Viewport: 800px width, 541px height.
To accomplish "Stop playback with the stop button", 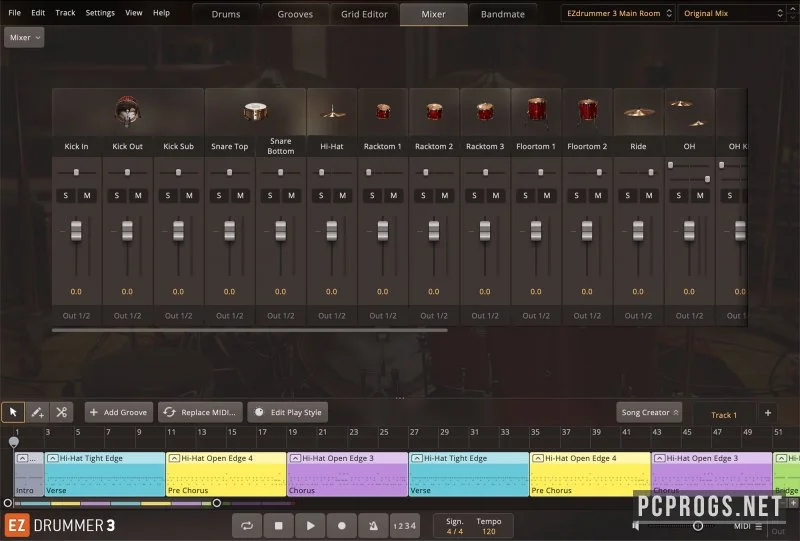I will (x=279, y=526).
